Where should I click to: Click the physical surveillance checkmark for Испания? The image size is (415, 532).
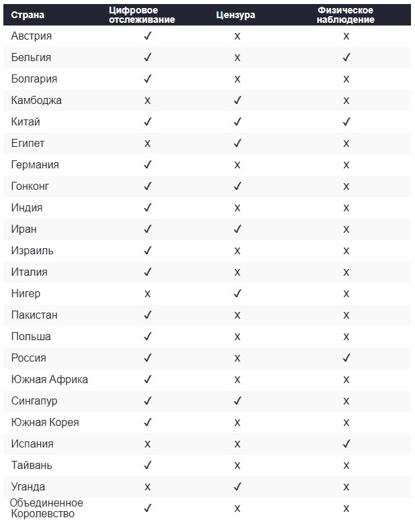(346, 444)
